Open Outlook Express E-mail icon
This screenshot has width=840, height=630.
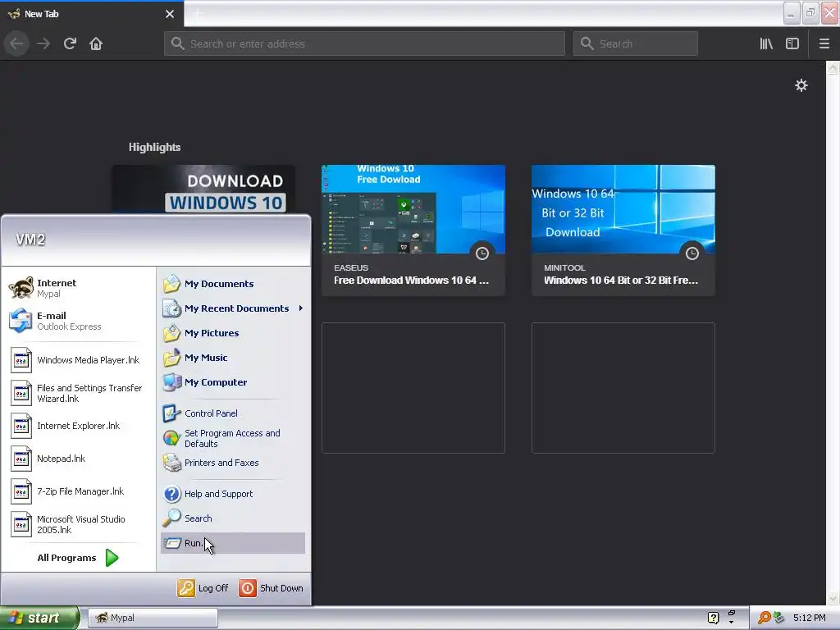pyautogui.click(x=21, y=321)
